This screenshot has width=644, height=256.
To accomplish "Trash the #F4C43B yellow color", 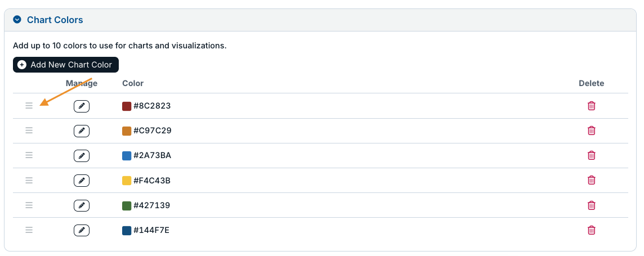I will 592,180.
